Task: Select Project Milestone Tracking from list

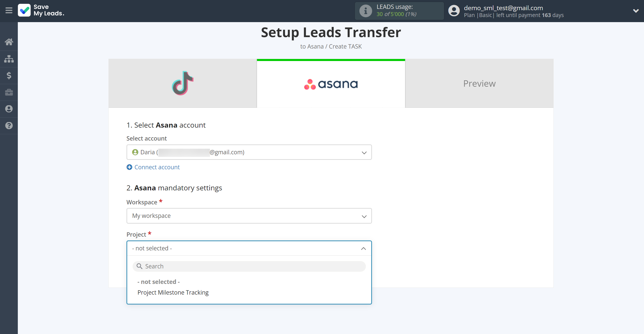Action: (173, 292)
